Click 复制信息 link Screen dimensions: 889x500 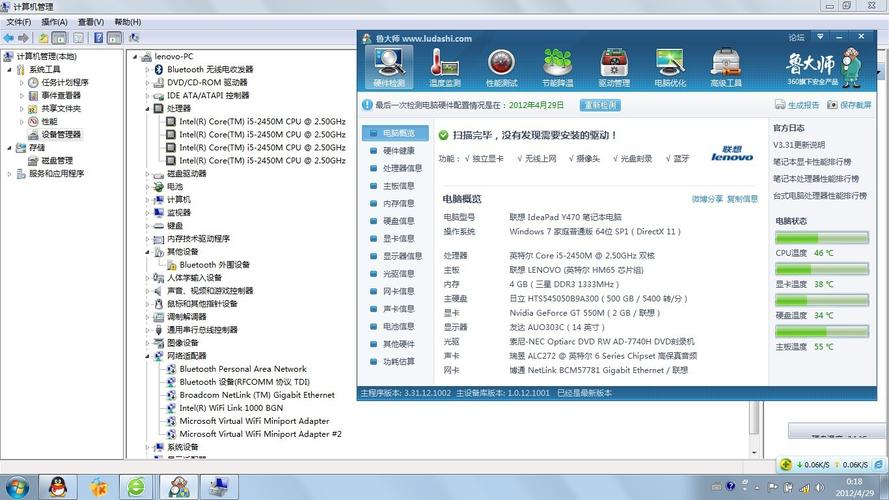tap(742, 198)
